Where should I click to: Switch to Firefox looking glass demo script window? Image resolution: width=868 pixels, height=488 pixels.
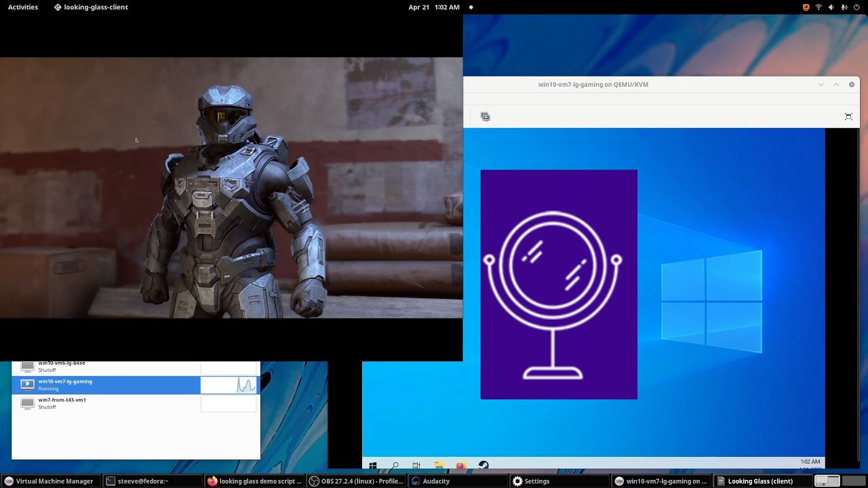255,481
